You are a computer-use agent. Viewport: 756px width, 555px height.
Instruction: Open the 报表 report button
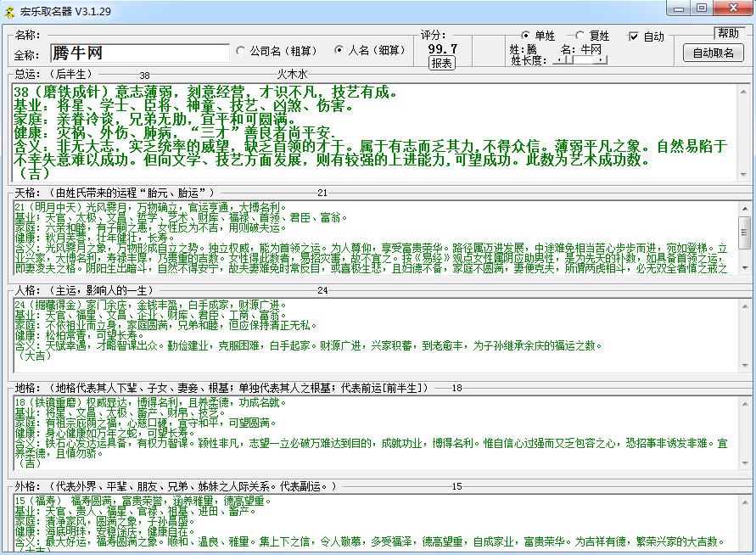tap(441, 63)
